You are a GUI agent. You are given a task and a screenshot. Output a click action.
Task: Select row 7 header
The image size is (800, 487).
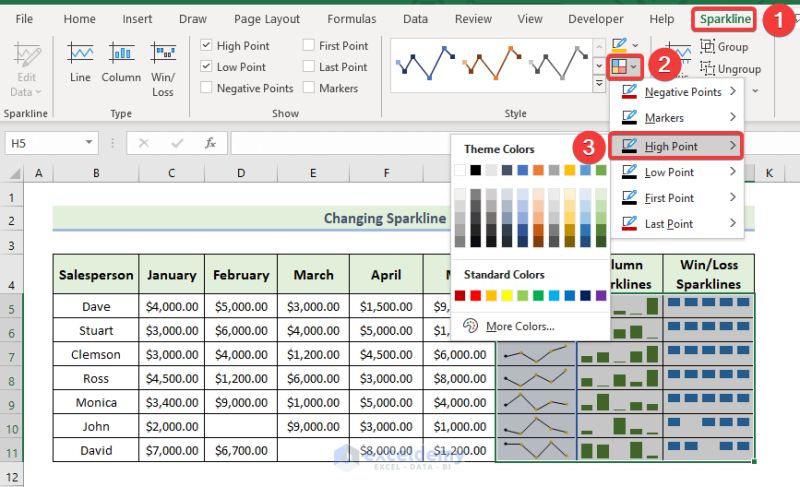click(x=11, y=356)
